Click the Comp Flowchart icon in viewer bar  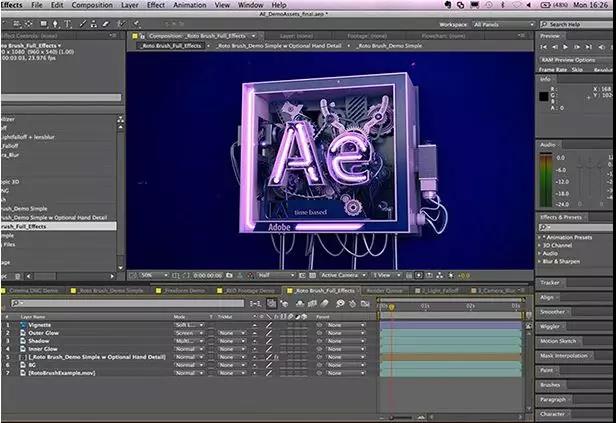440,275
